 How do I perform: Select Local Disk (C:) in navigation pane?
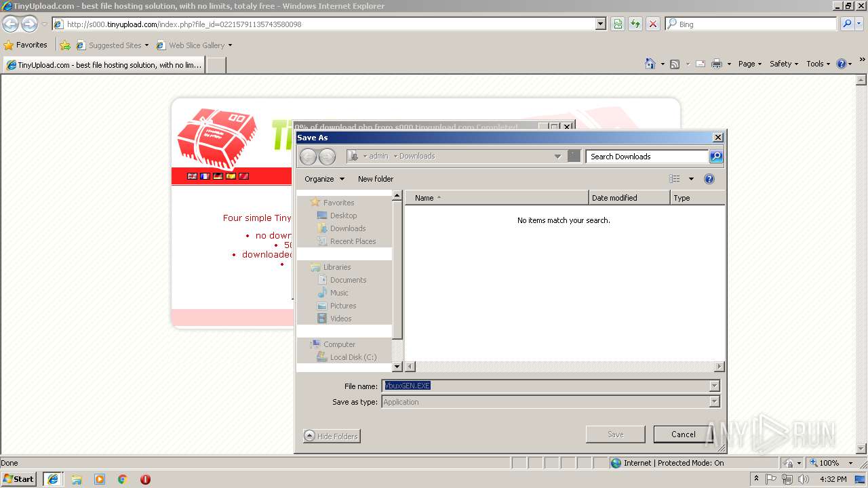pyautogui.click(x=353, y=357)
